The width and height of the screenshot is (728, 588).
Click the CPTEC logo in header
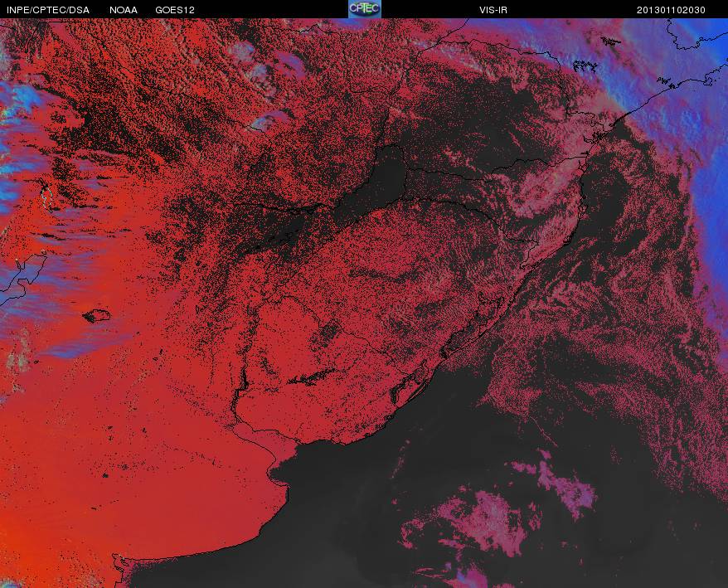[x=365, y=9]
